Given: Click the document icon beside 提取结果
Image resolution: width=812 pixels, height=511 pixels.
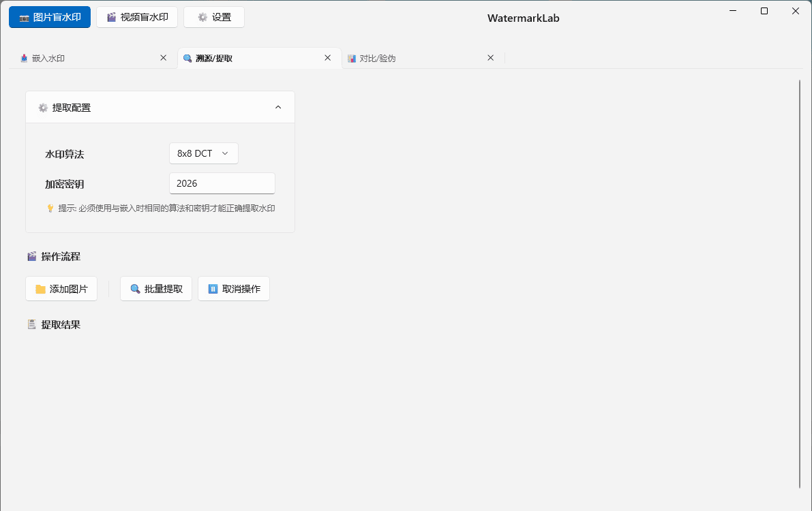Looking at the screenshot, I should pos(31,325).
